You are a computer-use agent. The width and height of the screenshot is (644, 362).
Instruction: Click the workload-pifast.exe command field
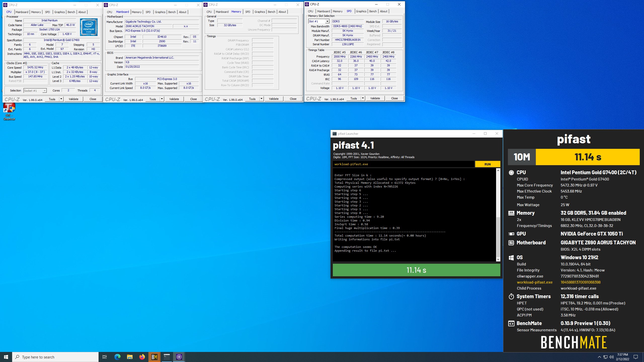point(403,164)
